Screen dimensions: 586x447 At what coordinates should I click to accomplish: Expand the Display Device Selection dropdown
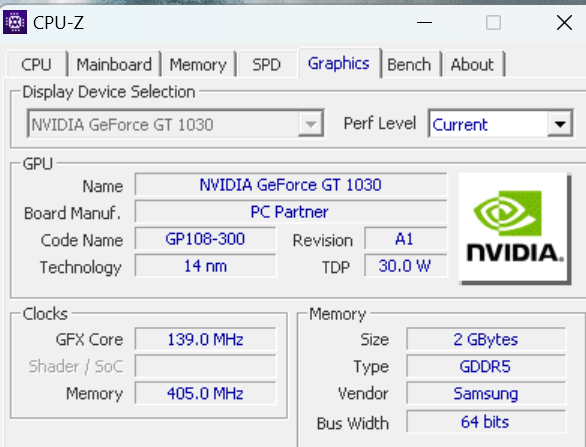point(311,124)
